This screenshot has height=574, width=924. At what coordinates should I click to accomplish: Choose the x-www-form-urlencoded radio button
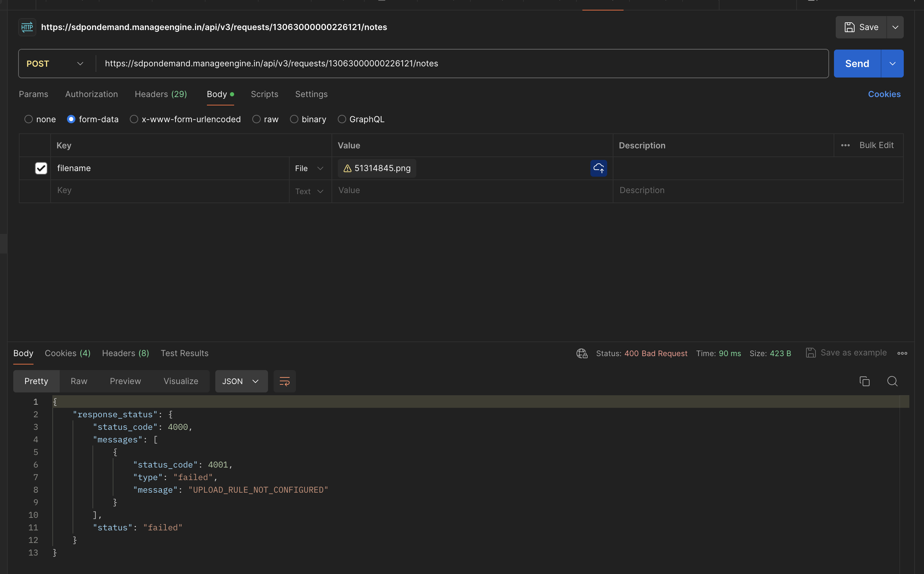point(134,119)
